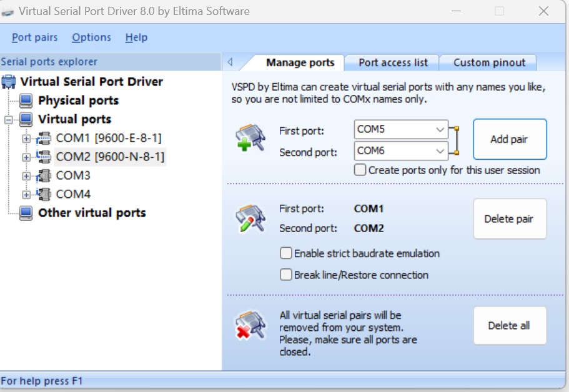Click the add pair connector icon with green plus
The width and height of the screenshot is (569, 392).
click(x=250, y=137)
